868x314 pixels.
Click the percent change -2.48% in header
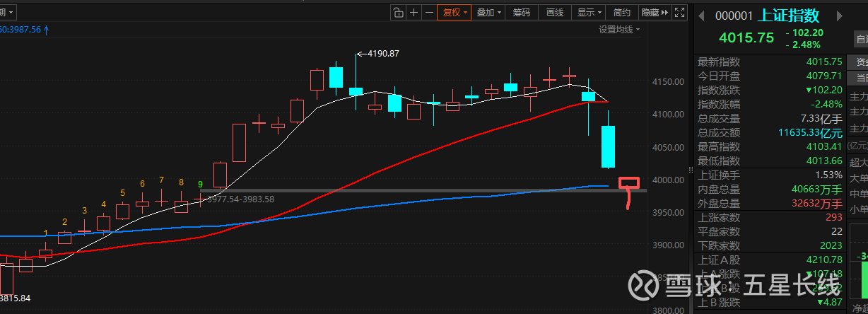click(802, 45)
